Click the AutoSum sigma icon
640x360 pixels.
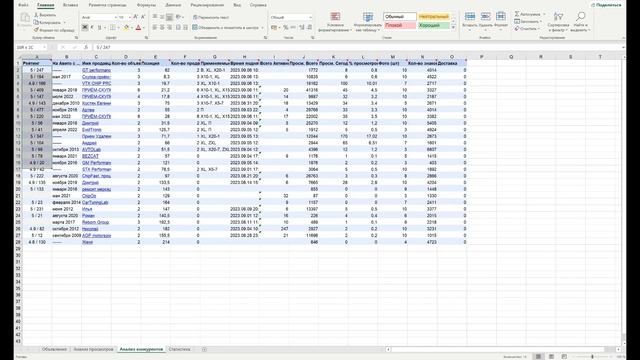[x=517, y=14]
